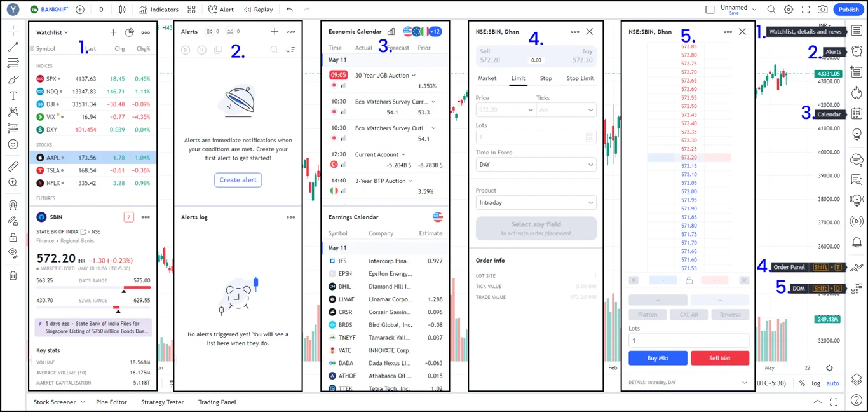Open the emoji icons tool
The height and width of the screenshot is (412, 868).
tap(13, 144)
